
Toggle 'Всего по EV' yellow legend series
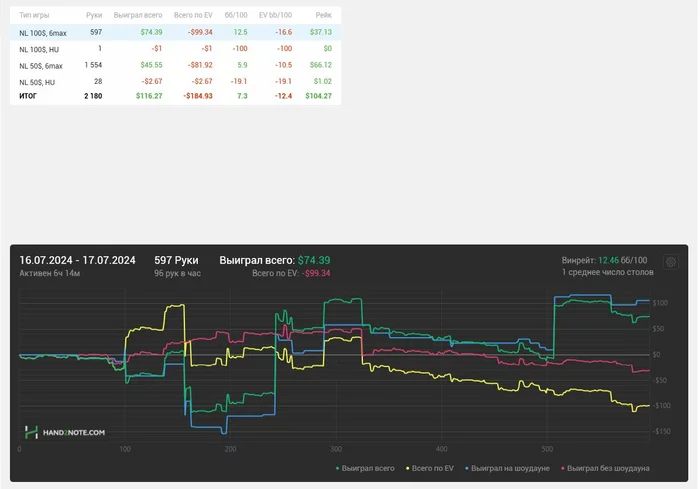(429, 468)
